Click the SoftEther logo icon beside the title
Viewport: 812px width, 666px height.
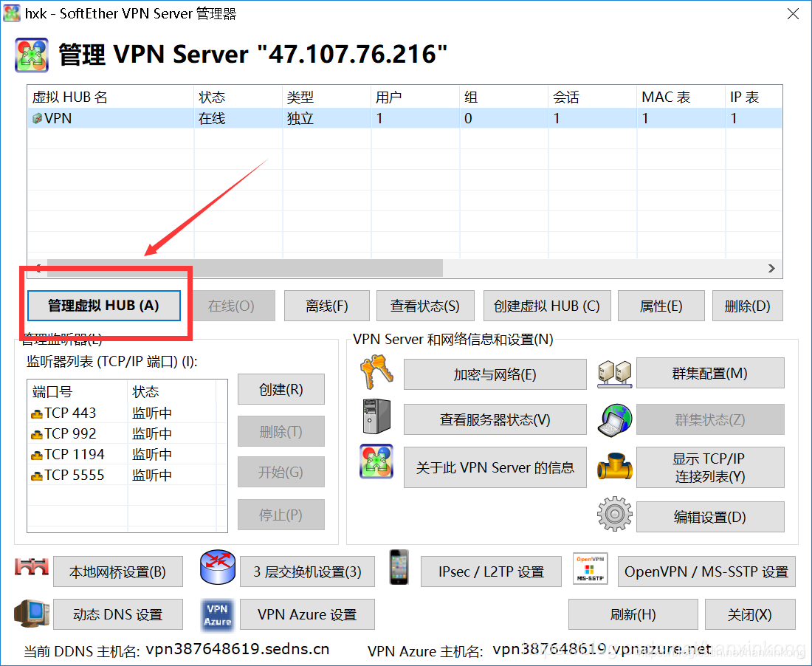[32, 55]
